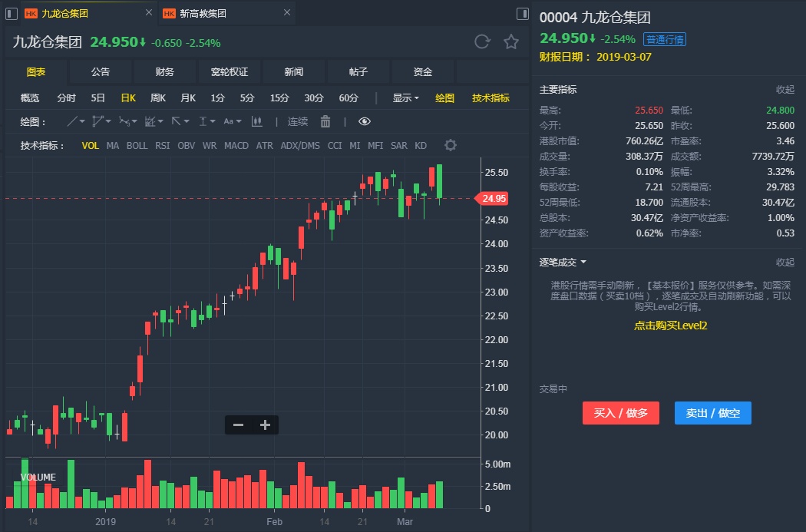806x532 pixels.
Task: Toggle the left sidebar panel icon
Action: point(12,13)
